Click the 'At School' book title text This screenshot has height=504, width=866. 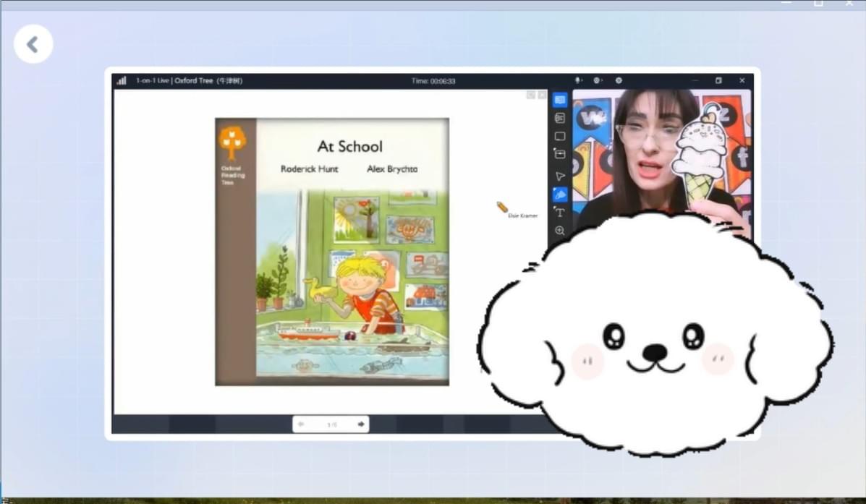click(x=349, y=147)
